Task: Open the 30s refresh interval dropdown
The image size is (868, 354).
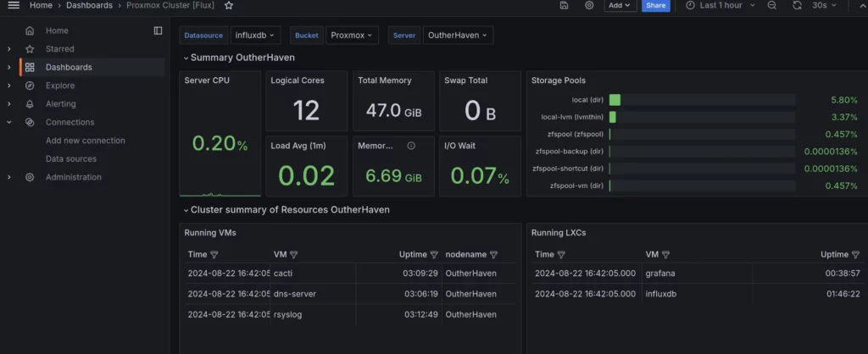Action: pos(825,5)
